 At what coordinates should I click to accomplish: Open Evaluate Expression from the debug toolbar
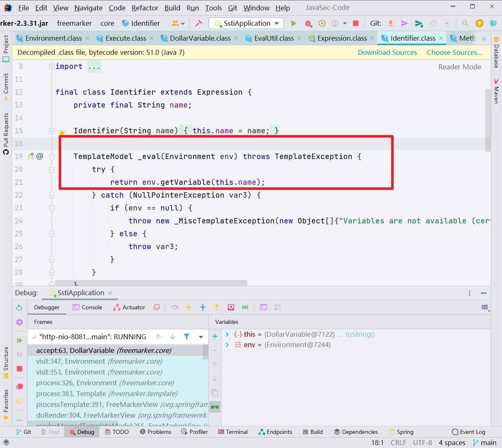tap(263, 307)
